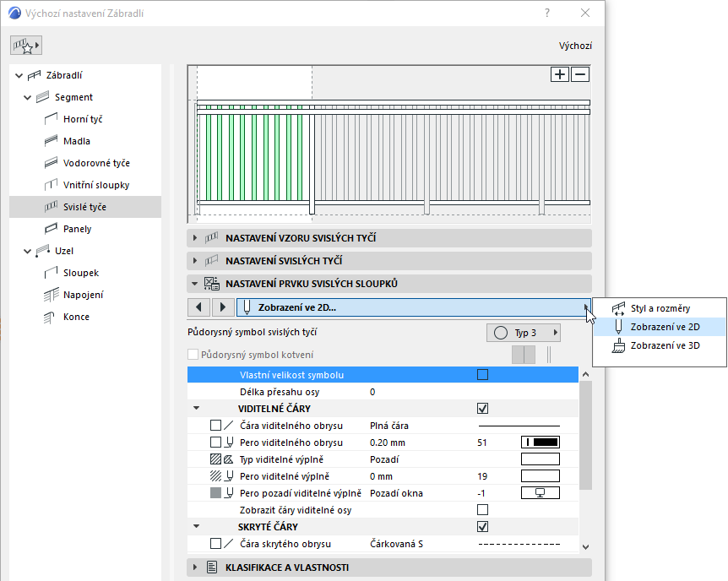This screenshot has height=581, width=728.
Task: Click the Styl a rozměry menu icon
Action: (618, 308)
